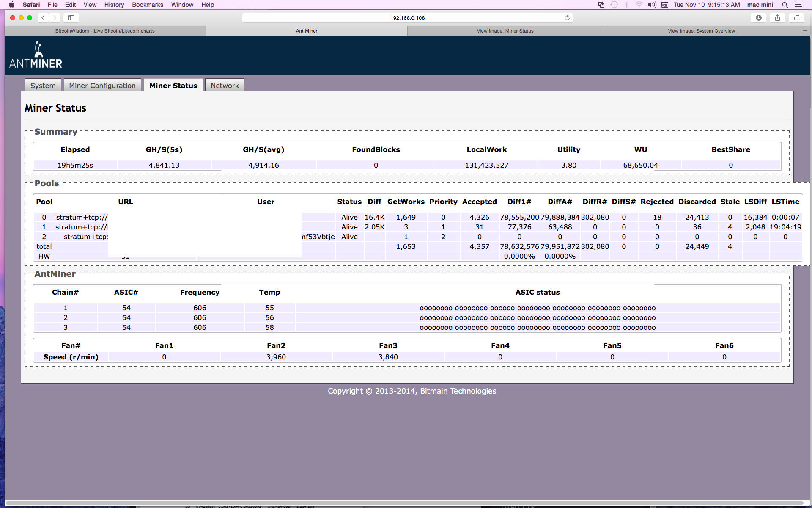Click pool 0 LSDiff value 16,384
The image size is (812, 508).
coord(755,217)
